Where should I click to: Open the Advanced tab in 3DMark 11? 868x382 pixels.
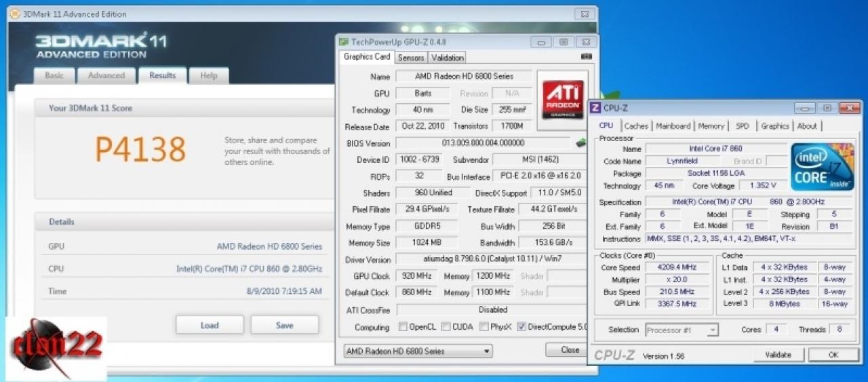(x=106, y=75)
